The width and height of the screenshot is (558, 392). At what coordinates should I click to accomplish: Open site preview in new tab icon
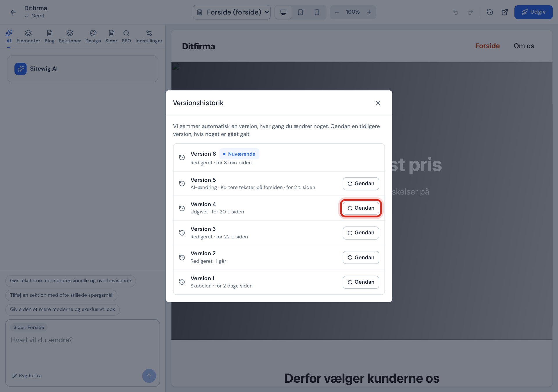tap(505, 12)
